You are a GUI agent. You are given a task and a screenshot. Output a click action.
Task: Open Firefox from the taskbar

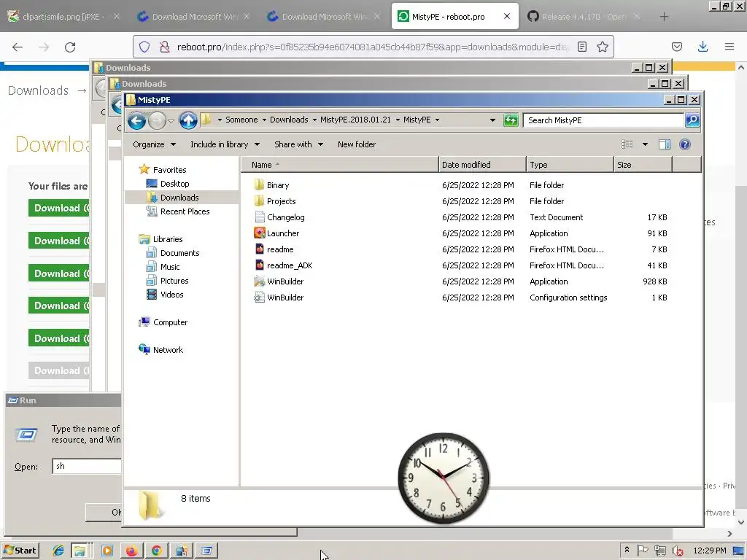131,551
